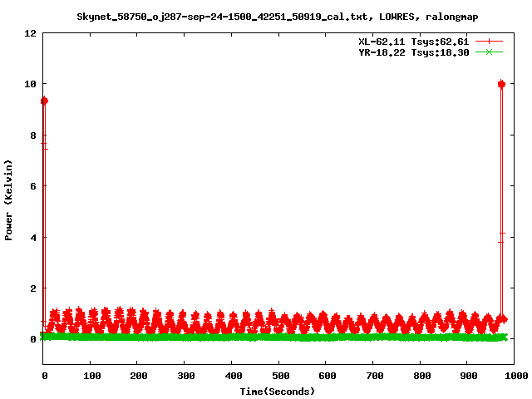Click x-axis tick label 300

point(186,376)
